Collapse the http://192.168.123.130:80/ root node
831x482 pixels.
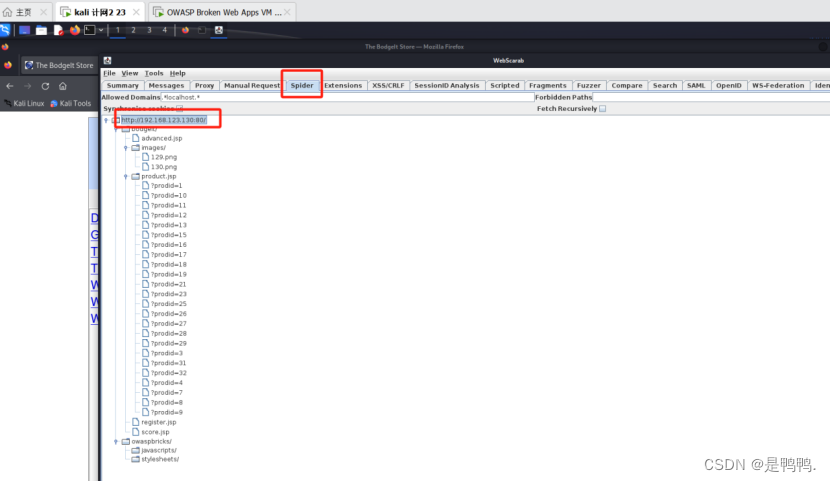pyautogui.click(x=107, y=120)
